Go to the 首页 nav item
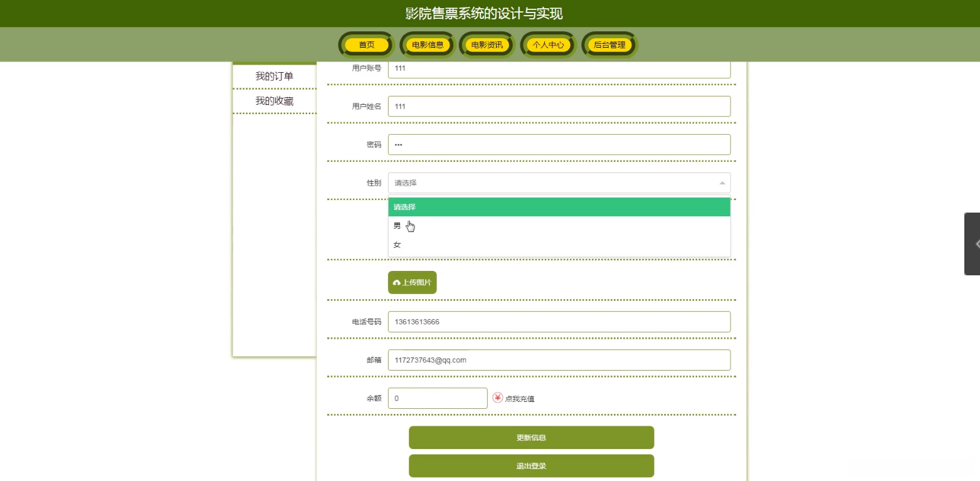This screenshot has width=980, height=481. [367, 45]
